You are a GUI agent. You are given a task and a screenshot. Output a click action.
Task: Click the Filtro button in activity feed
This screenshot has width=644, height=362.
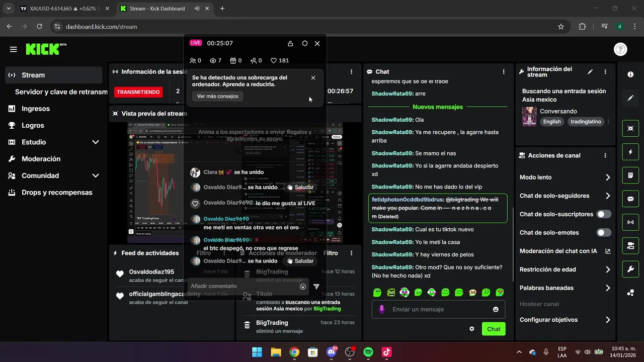pyautogui.click(x=204, y=253)
